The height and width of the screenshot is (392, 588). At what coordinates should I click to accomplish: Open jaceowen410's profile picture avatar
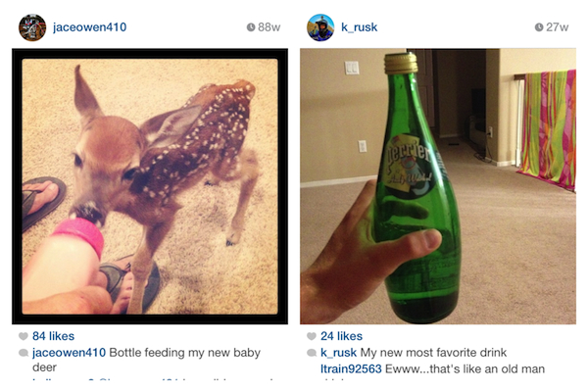(x=32, y=26)
